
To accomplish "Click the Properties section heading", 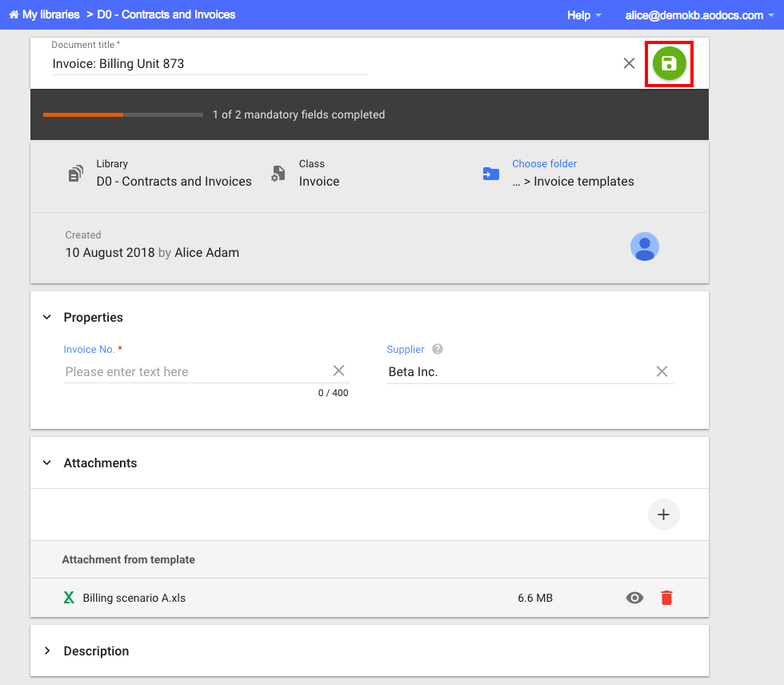I will (93, 317).
